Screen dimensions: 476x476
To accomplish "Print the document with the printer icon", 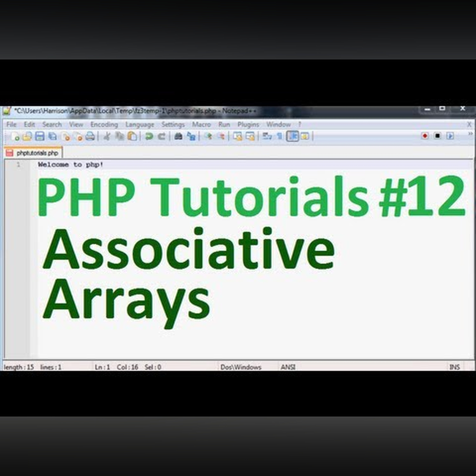I will point(90,136).
